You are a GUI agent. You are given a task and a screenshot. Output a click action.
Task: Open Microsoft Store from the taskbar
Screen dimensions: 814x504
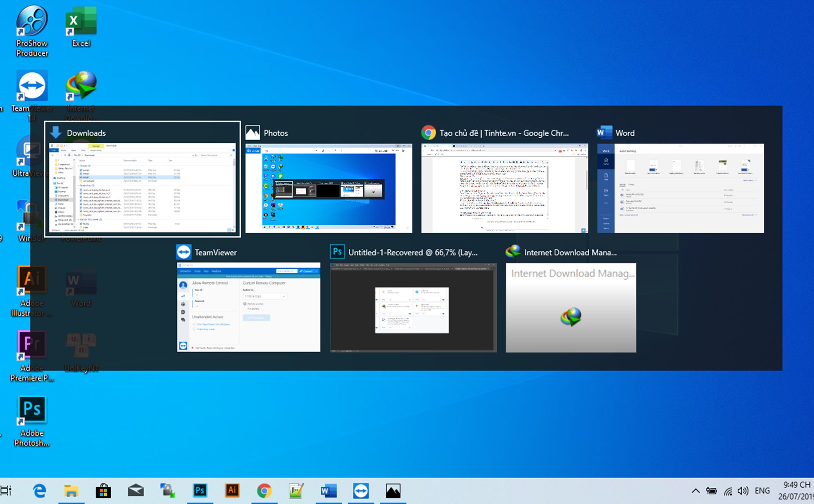pyautogui.click(x=103, y=491)
